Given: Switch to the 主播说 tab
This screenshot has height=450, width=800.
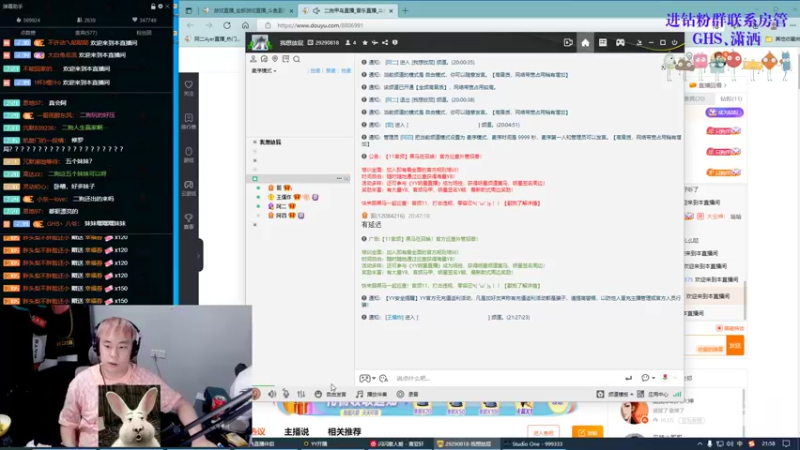Looking at the screenshot, I should (x=296, y=432).
